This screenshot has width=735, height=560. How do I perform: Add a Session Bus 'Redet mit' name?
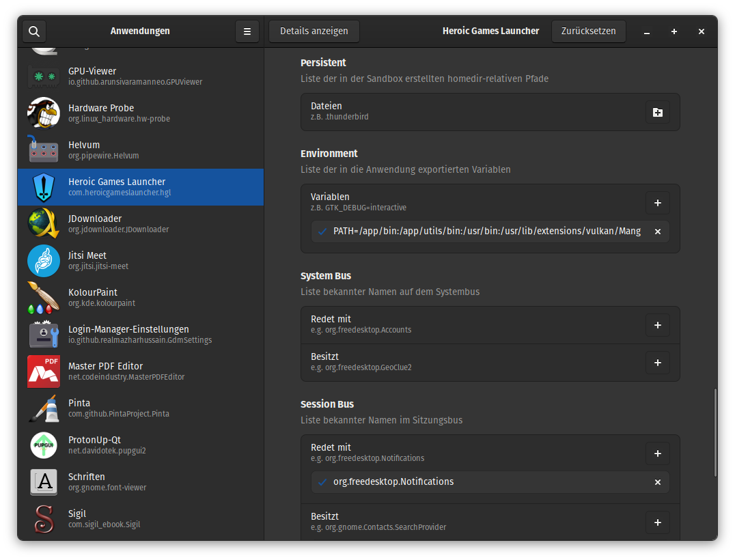(657, 453)
